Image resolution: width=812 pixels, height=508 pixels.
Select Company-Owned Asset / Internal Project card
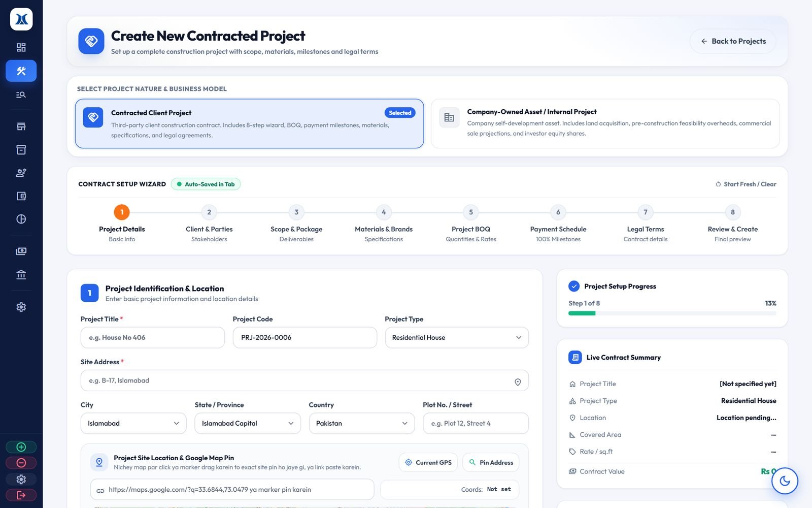coord(605,123)
